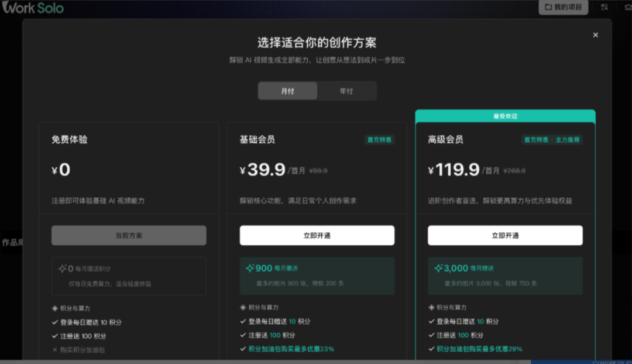Click the language translate icon in top bar

pos(604,7)
